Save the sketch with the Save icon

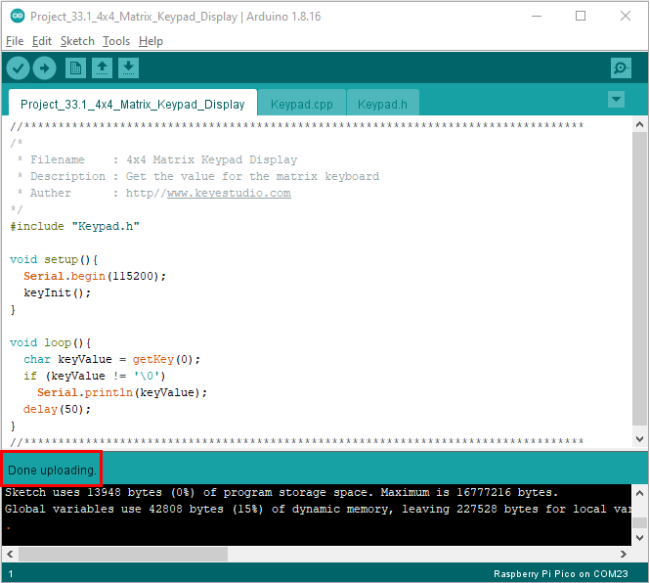click(x=129, y=68)
